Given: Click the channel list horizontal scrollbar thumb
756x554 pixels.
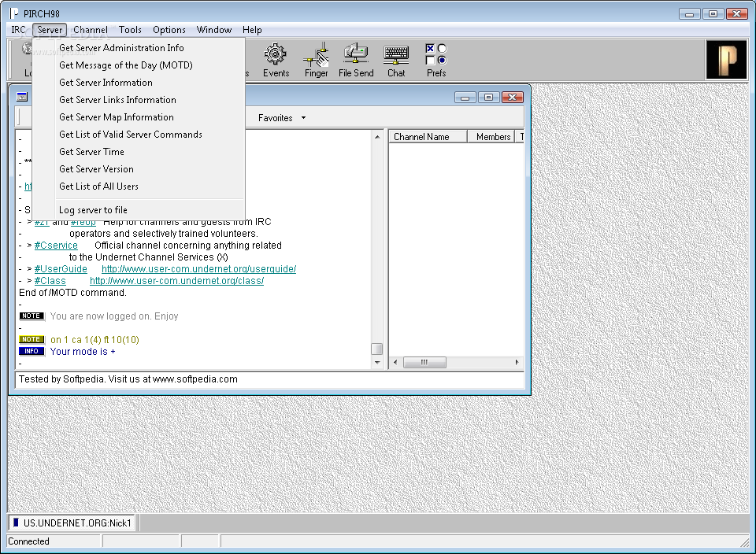Looking at the screenshot, I should click(x=424, y=362).
